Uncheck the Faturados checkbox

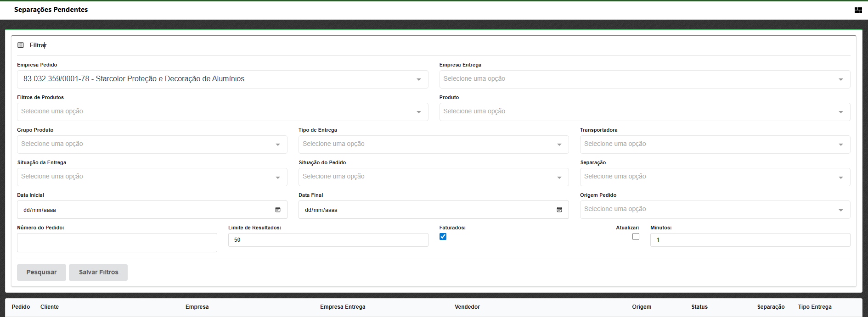click(x=443, y=237)
